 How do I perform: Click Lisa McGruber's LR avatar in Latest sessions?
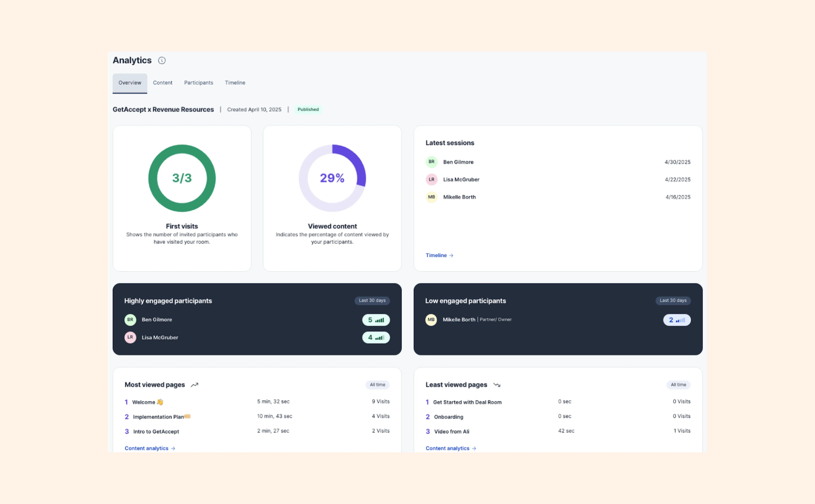[x=432, y=179]
